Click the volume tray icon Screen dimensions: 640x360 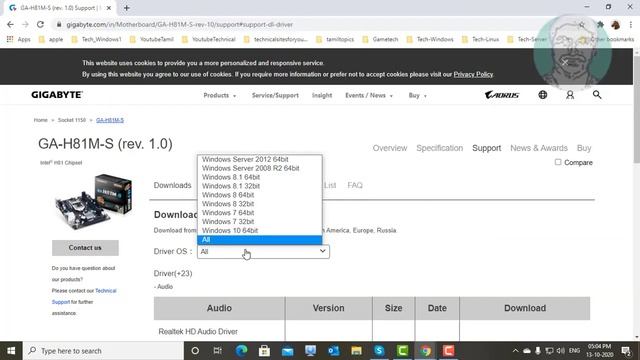click(561, 351)
